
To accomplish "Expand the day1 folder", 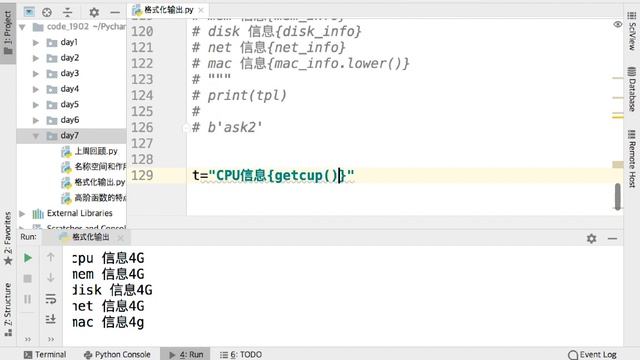I will [x=36, y=42].
